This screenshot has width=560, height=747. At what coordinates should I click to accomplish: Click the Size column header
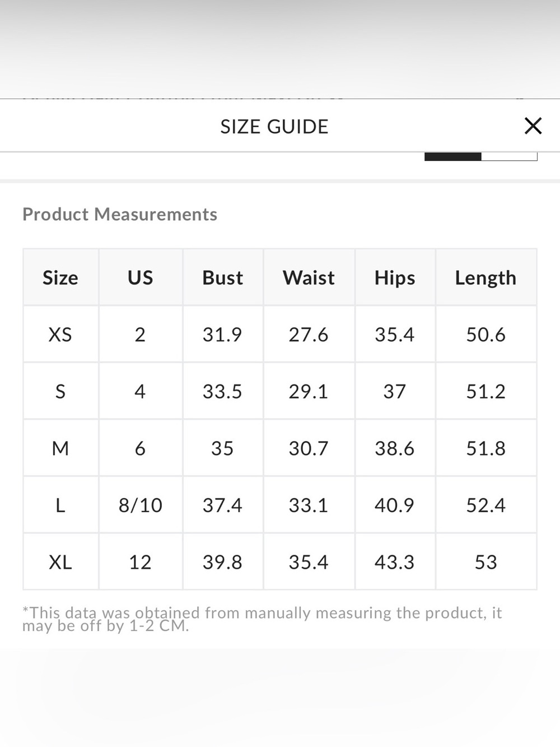tap(60, 277)
